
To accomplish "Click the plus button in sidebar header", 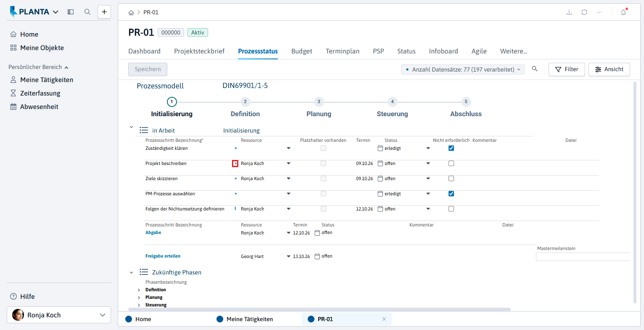I will tap(104, 12).
